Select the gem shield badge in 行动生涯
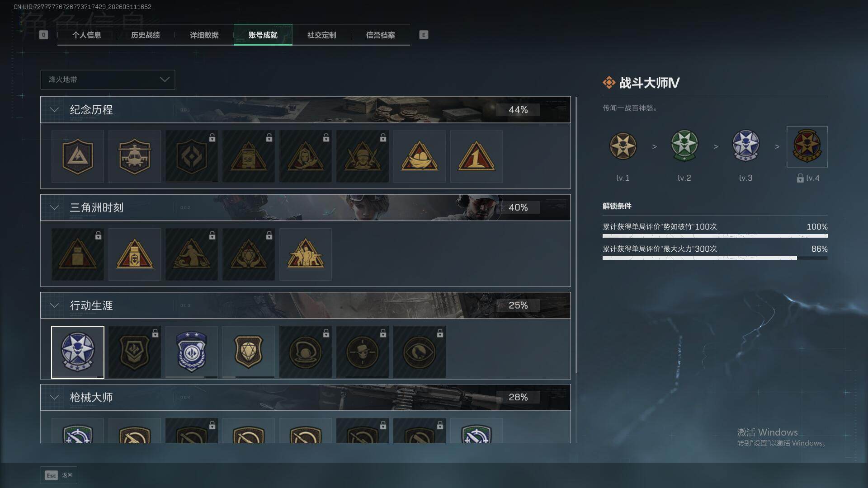This screenshot has width=868, height=488. click(248, 352)
